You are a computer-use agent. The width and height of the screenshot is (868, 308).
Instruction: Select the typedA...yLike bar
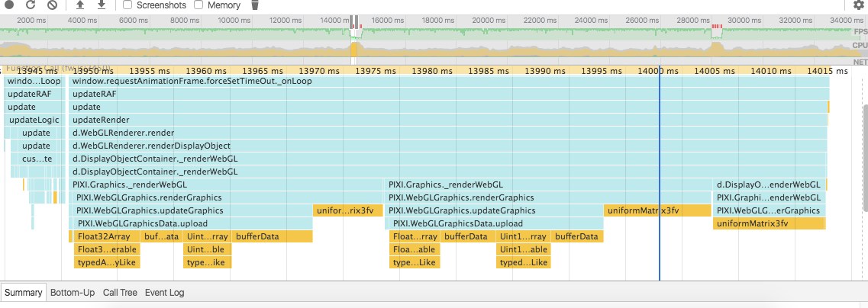pyautogui.click(x=107, y=263)
